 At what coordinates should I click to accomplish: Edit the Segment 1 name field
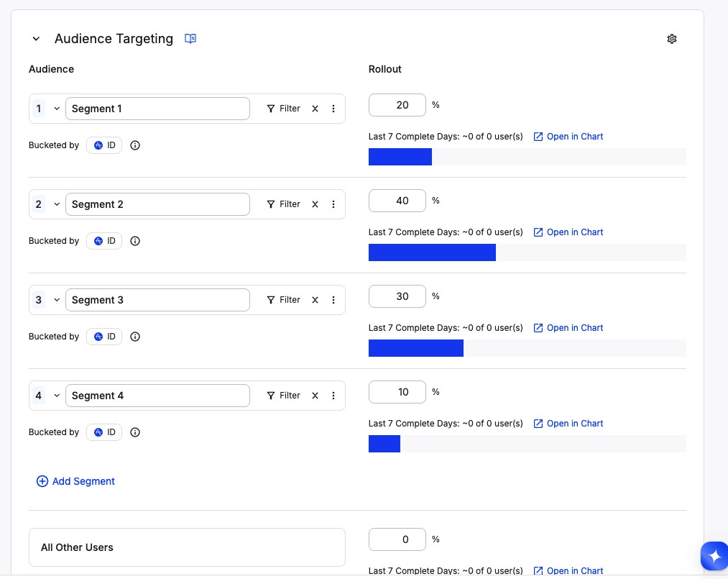point(158,109)
